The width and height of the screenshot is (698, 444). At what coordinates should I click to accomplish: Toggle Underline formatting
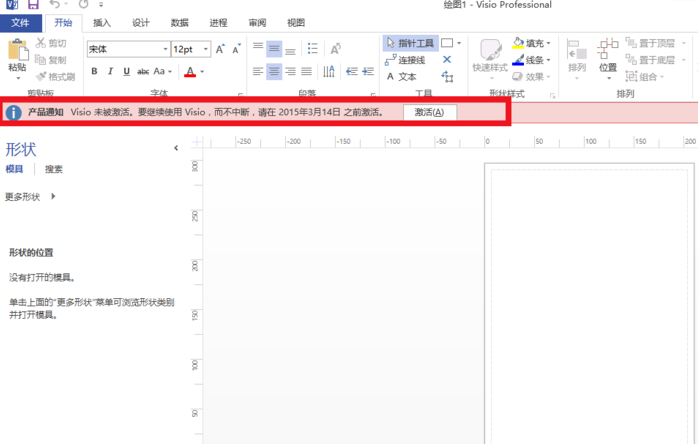click(x=126, y=71)
